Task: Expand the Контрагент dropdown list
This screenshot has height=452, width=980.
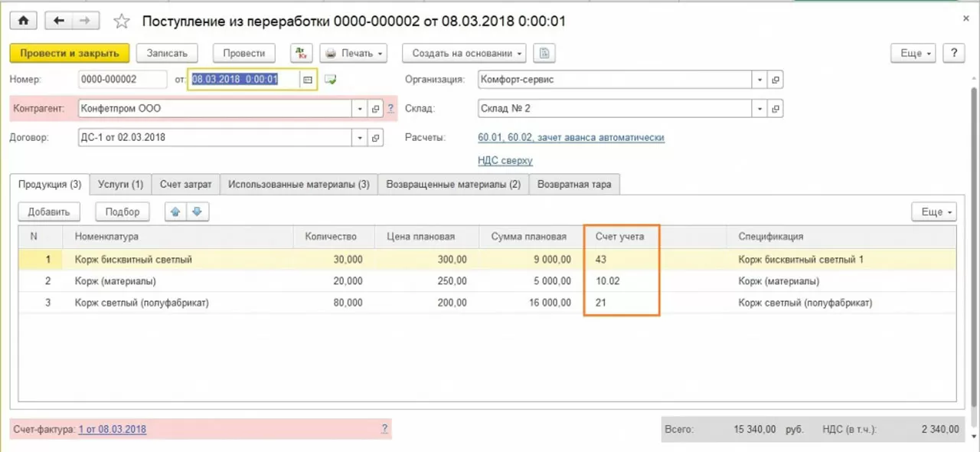Action: pos(361,109)
